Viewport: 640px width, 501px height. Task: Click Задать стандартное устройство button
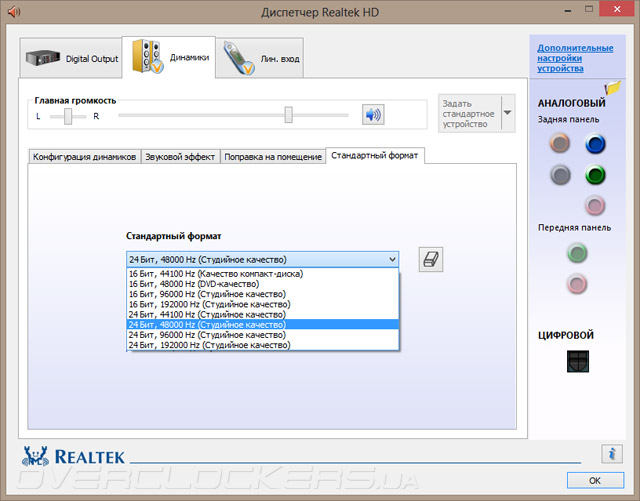(x=469, y=114)
